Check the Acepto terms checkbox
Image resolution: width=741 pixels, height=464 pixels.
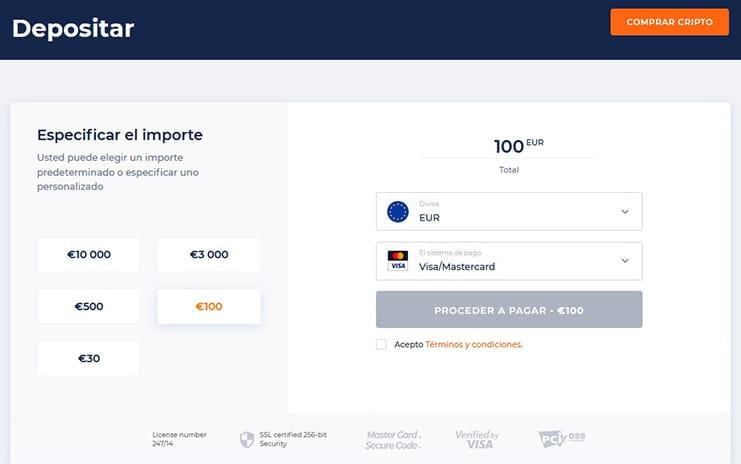click(381, 344)
